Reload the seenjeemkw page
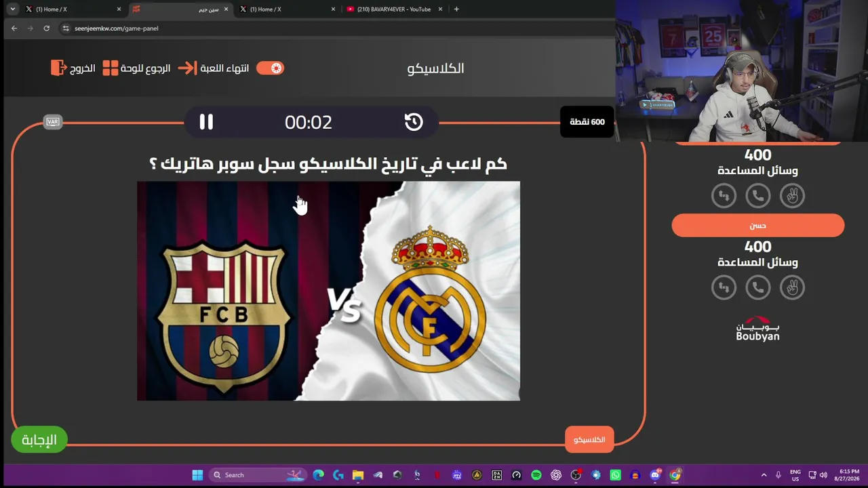868x488 pixels. click(x=47, y=28)
